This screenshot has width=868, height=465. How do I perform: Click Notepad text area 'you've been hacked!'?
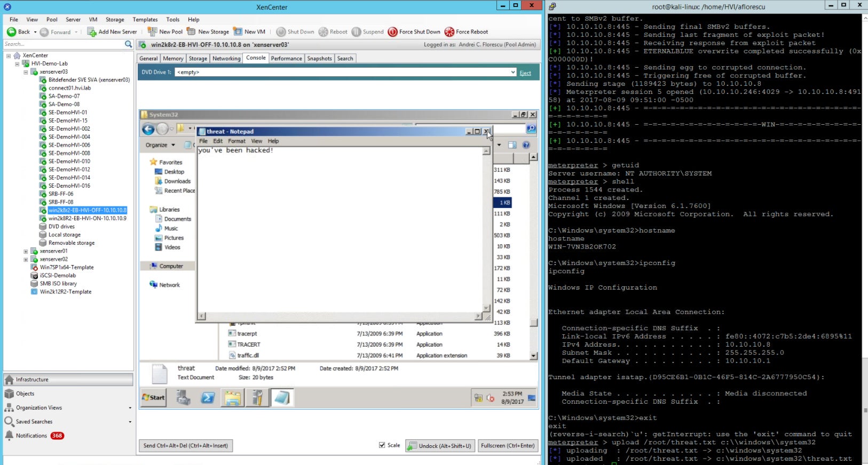coord(235,150)
